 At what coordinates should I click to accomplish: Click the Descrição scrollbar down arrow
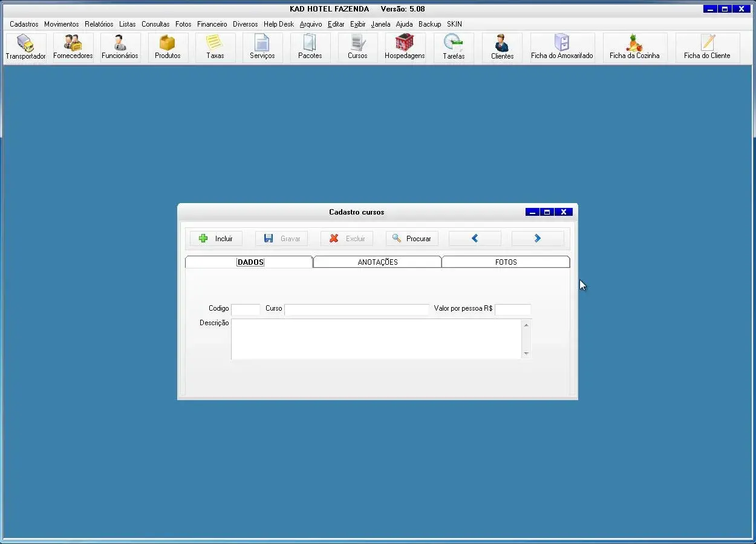coord(526,354)
